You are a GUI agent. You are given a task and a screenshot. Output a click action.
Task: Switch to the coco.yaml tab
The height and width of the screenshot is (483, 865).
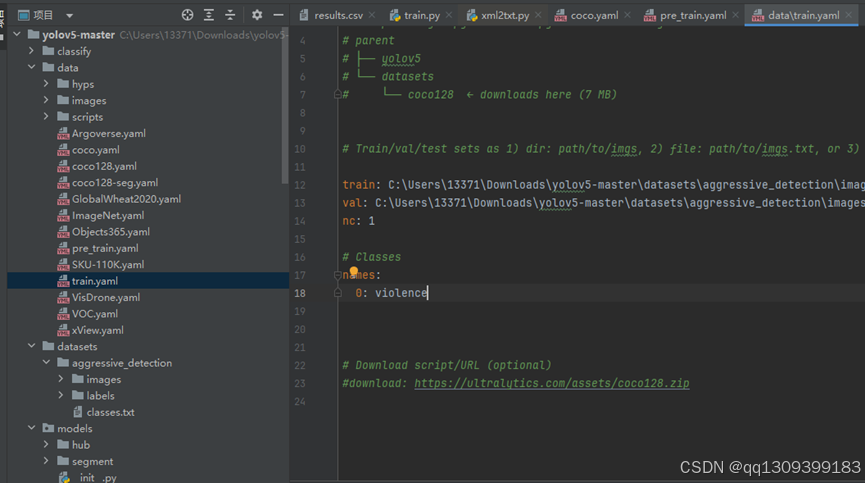point(588,15)
